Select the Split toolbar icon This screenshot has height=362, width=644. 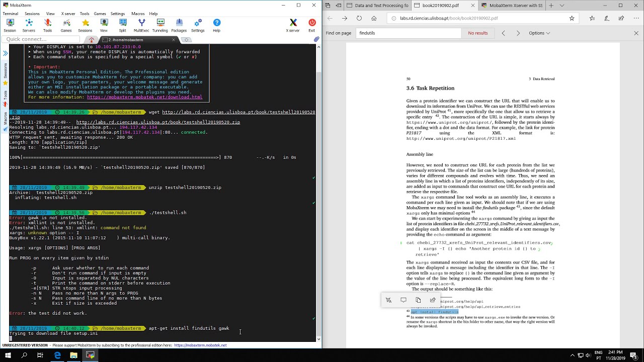coord(122,26)
